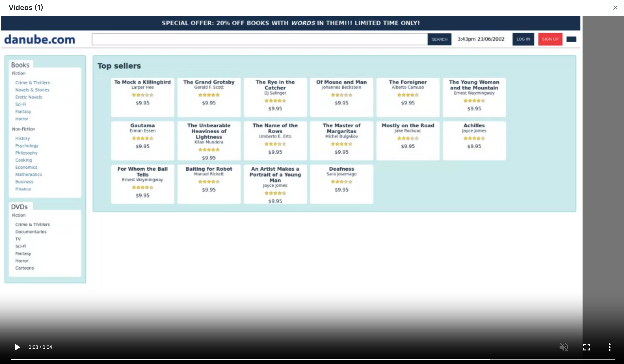Select the Horror link under DVDs
This screenshot has height=364, width=624.
(22, 261)
